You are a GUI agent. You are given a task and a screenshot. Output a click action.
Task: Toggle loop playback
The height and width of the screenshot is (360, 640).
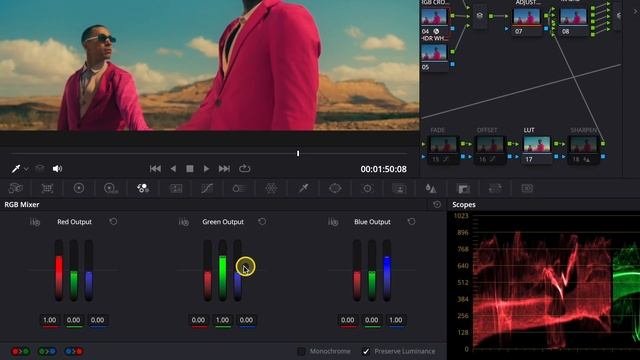click(x=244, y=168)
